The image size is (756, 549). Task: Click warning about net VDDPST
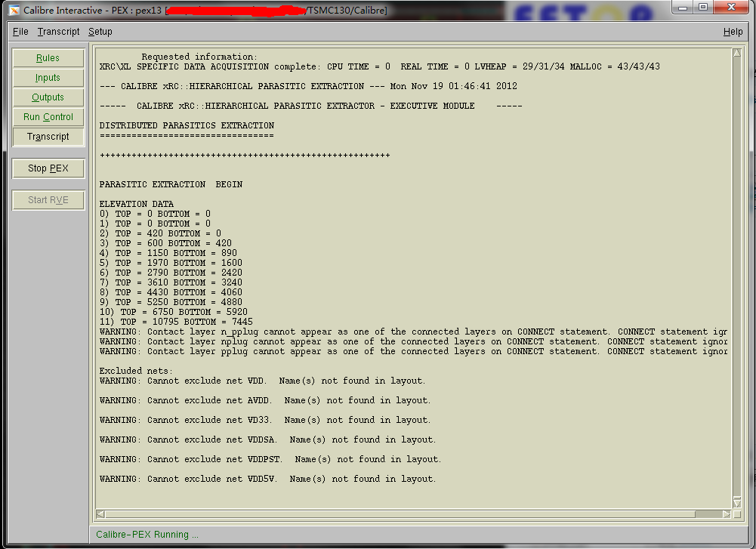coord(270,459)
